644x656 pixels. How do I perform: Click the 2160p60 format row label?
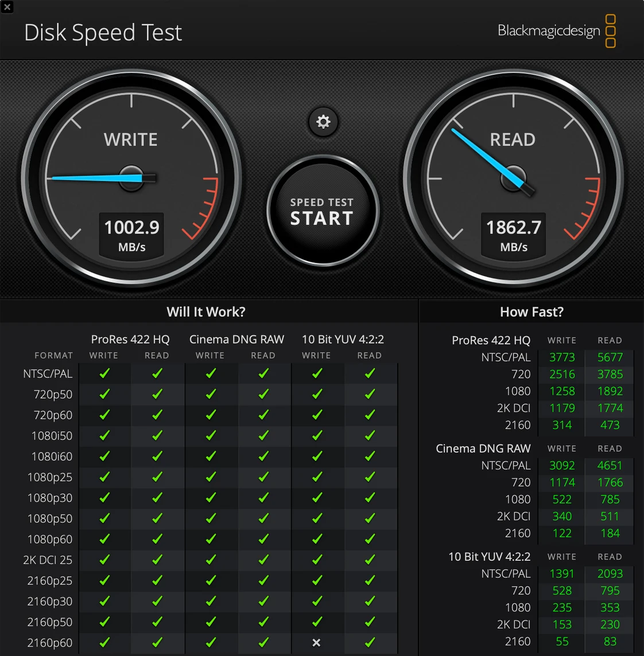pyautogui.click(x=50, y=643)
